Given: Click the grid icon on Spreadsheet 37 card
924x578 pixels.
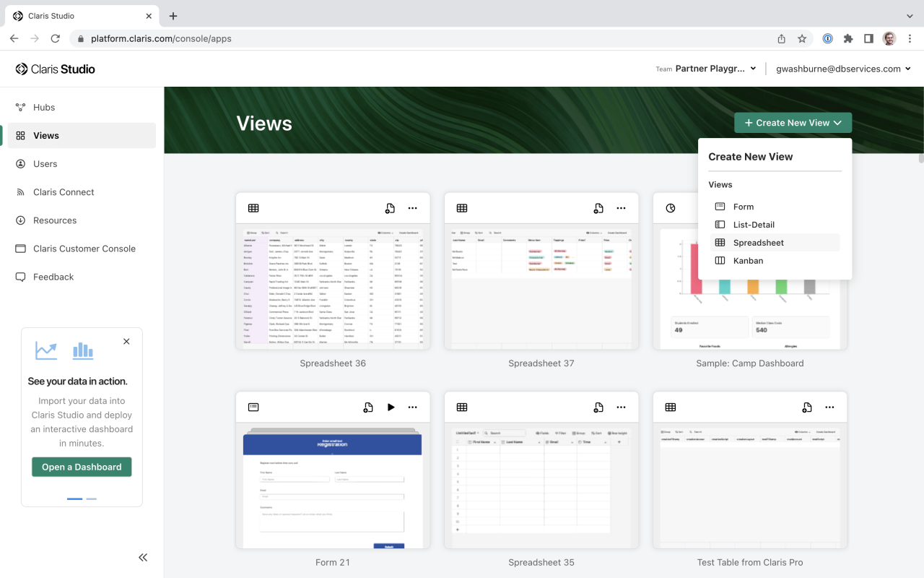Looking at the screenshot, I should (x=462, y=208).
